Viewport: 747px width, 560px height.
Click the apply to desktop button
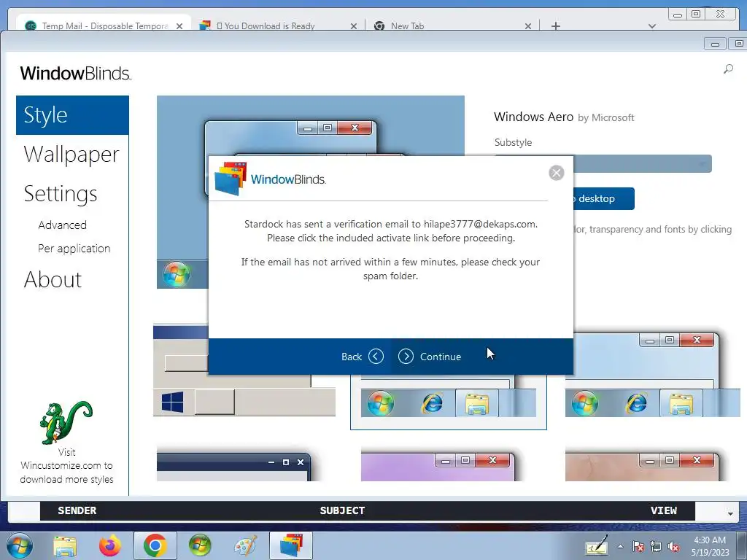coord(603,198)
